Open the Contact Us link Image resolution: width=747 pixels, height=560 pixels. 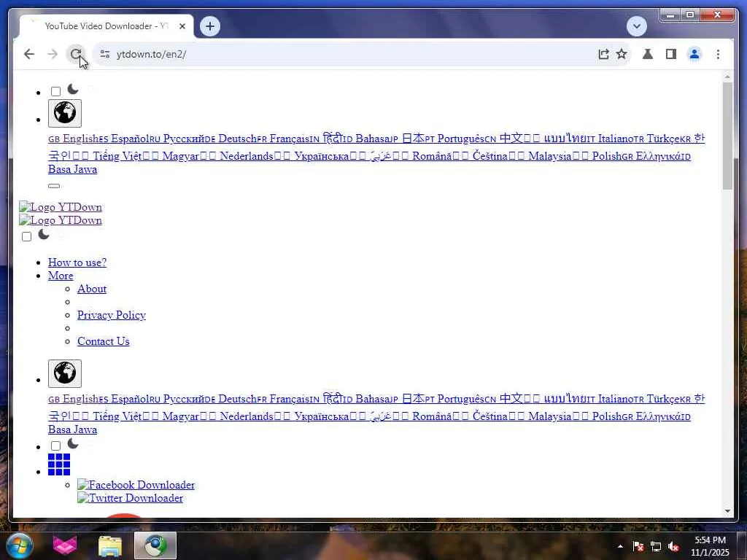[104, 341]
